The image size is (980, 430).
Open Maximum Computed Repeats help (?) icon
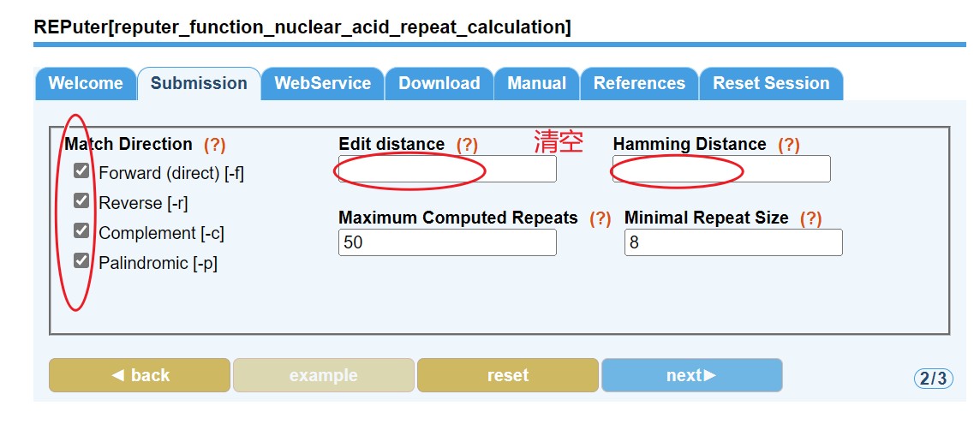coord(601,218)
